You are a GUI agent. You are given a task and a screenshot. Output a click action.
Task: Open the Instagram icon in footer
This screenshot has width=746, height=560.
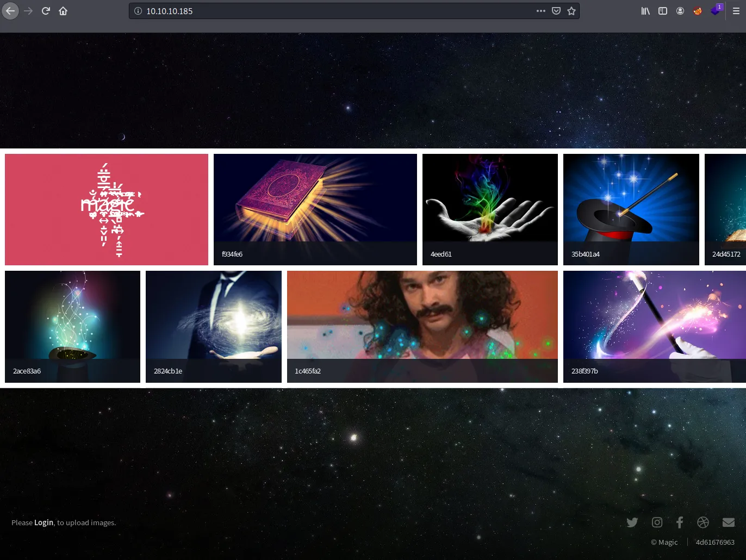coord(657,522)
